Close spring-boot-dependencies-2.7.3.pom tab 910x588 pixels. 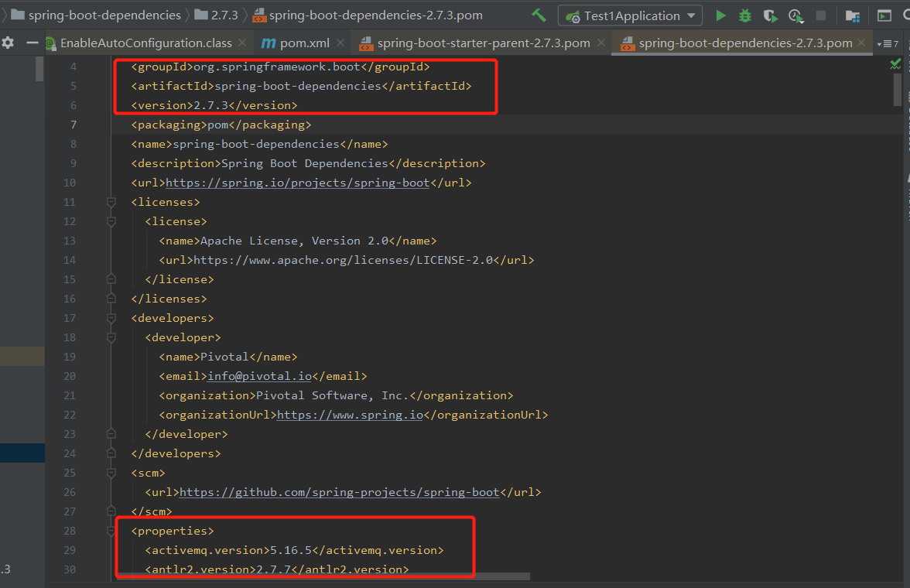[x=861, y=43]
